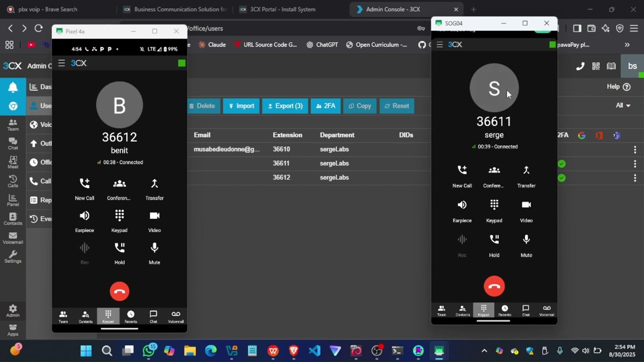Open Panel in 3CX left sidebar
Image resolution: width=644 pixels, height=362 pixels.
(x=13, y=200)
